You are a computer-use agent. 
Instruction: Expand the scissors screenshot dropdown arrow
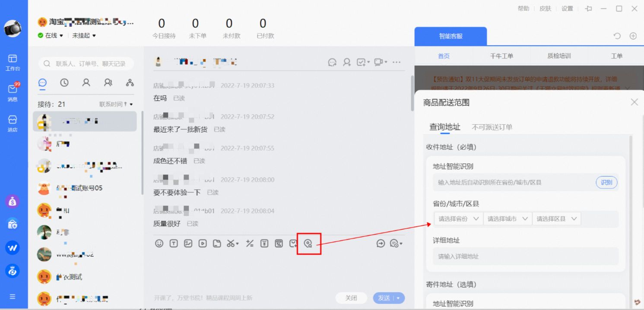[x=238, y=244]
